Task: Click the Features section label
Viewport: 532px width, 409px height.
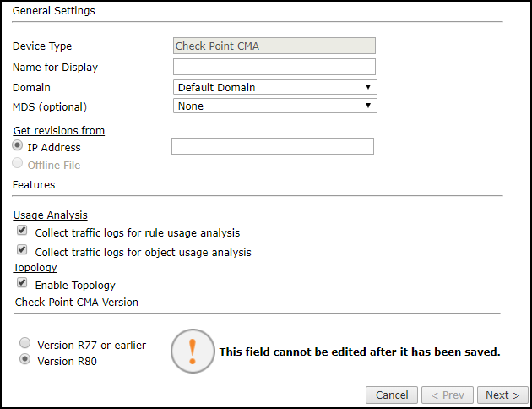Action: pos(34,185)
